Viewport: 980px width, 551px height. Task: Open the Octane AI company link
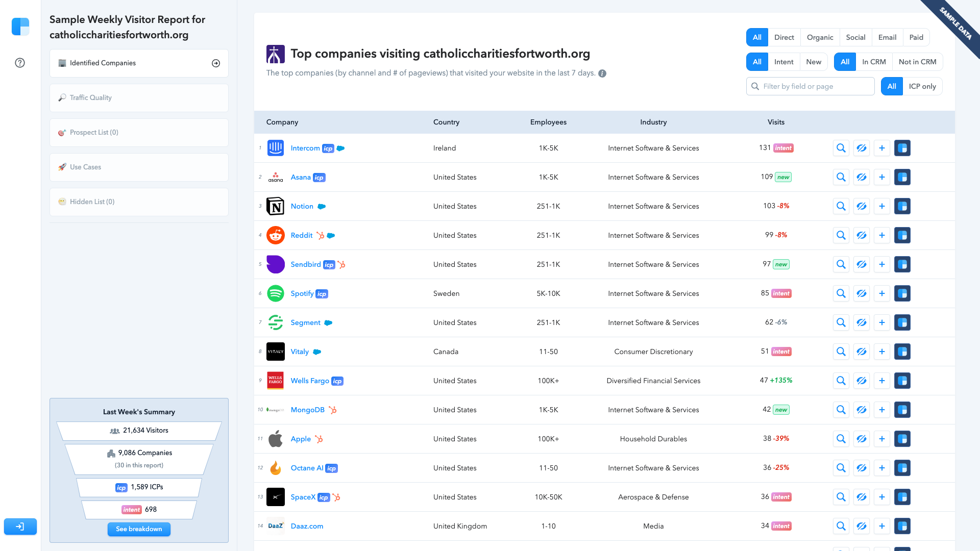(x=307, y=468)
